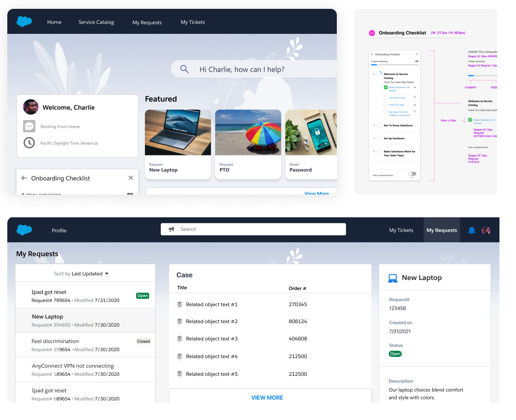Click the steps remaining progress bar under the Onboarding Checklist header
The width and height of the screenshot is (516, 420).
click(x=394, y=65)
